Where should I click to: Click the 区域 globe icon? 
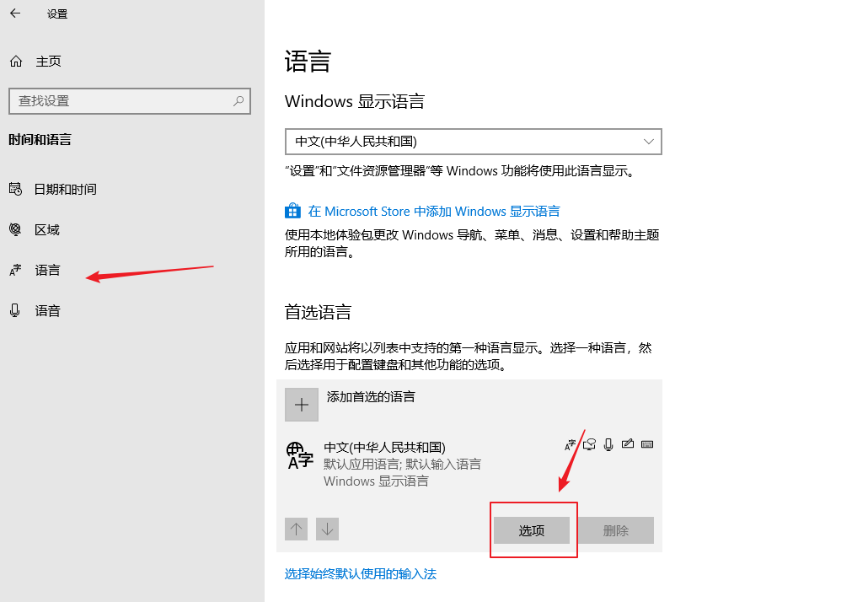15,229
